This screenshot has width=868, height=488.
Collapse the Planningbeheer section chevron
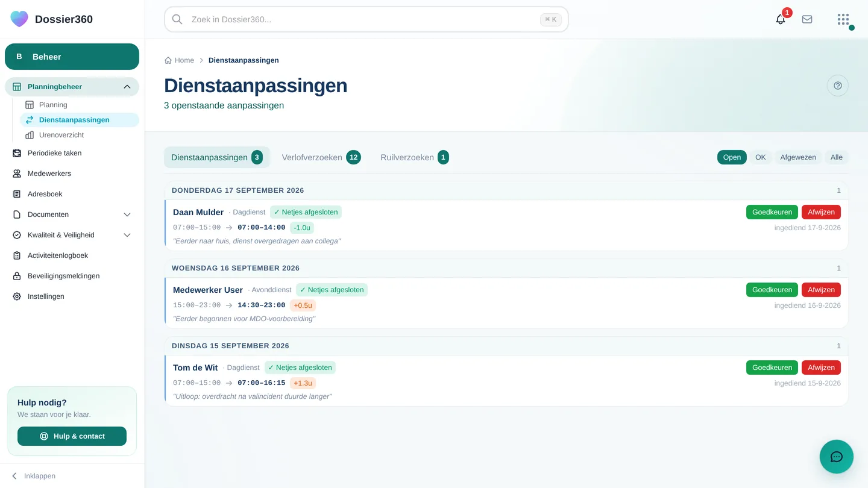[x=127, y=87]
